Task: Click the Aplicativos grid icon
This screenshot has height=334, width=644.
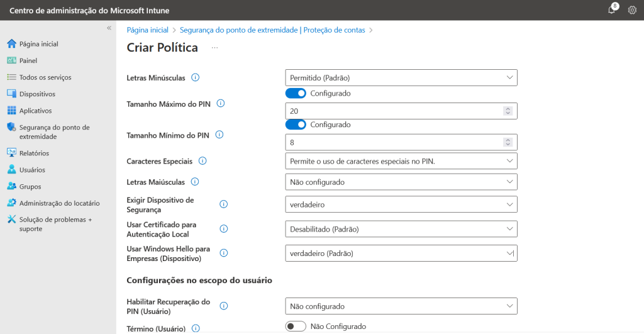Action: [x=11, y=111]
